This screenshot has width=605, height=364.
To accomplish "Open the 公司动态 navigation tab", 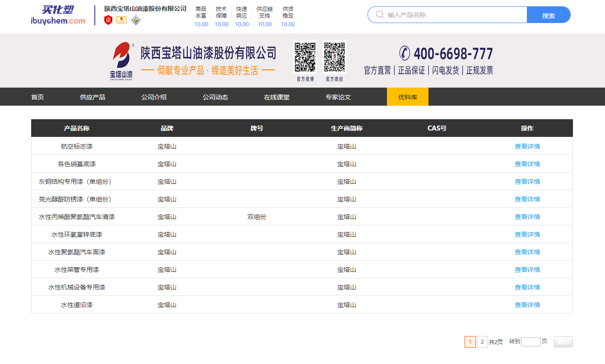I will click(x=215, y=97).
